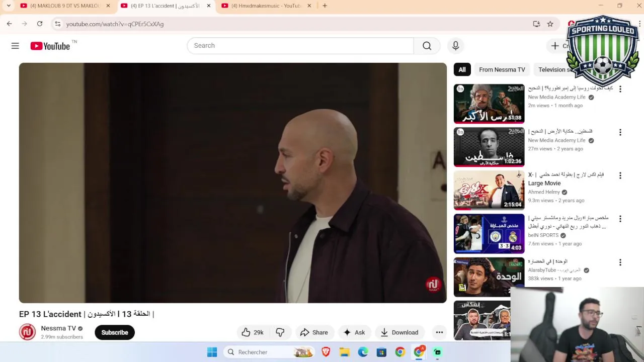Image resolution: width=644 pixels, height=362 pixels.
Task: Click the Ahmed Helmy channel name
Action: click(544, 192)
